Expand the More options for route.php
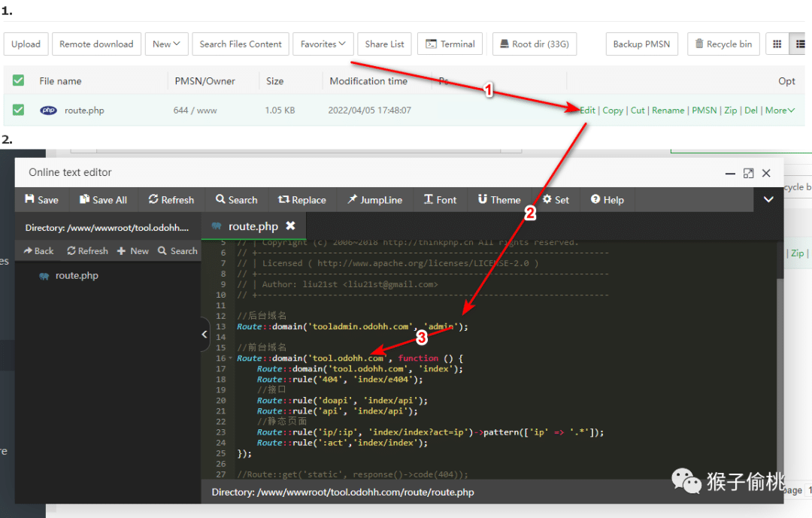The image size is (812, 518). (x=780, y=111)
